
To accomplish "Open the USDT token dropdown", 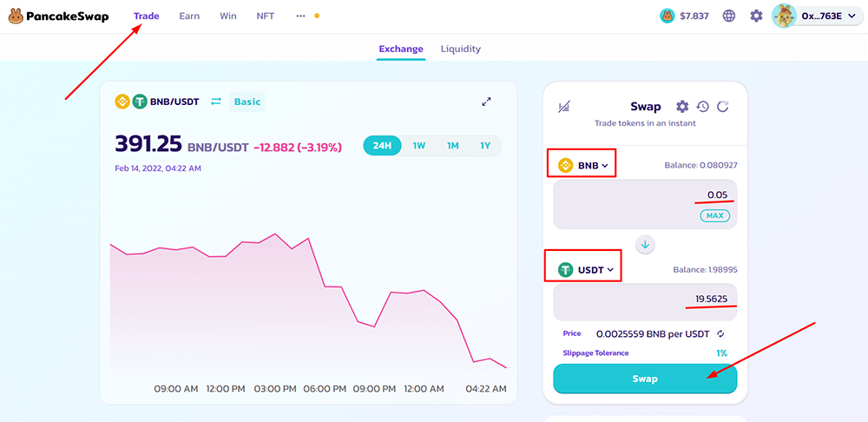I will tap(586, 270).
